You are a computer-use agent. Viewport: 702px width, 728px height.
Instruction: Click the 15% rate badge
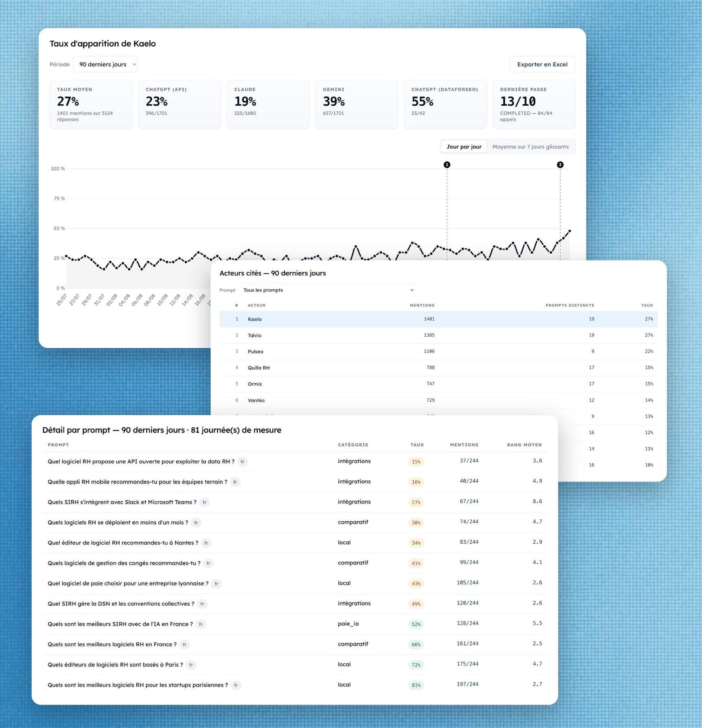pos(416,462)
